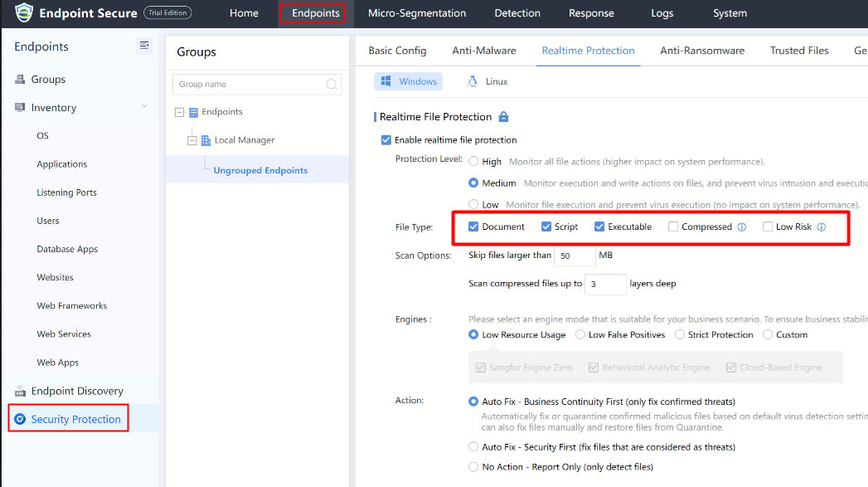The height and width of the screenshot is (487, 868).
Task: Collapse the Local Manager tree node
Action: (192, 140)
